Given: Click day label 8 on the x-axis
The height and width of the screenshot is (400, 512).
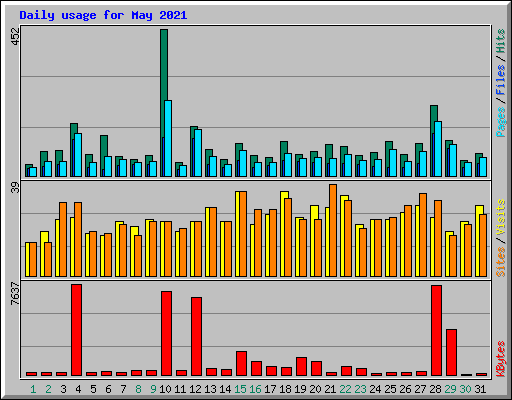Looking at the screenshot, I should tap(138, 389).
